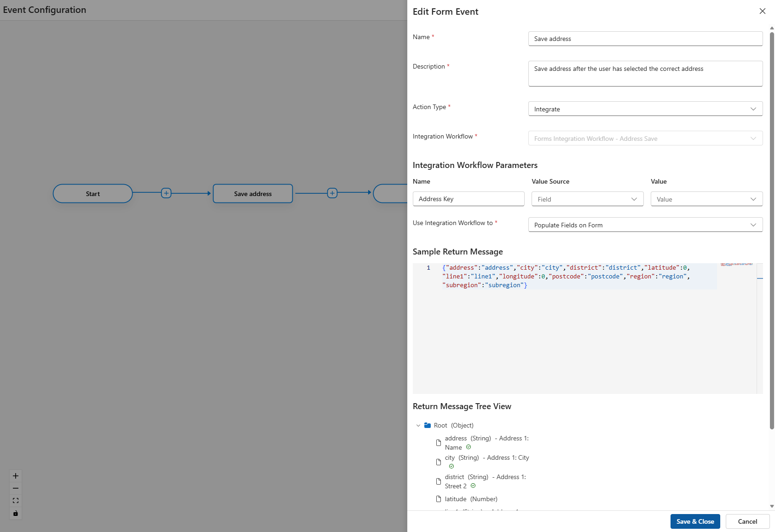
Task: Close the Edit Form Event panel
Action: coord(763,11)
